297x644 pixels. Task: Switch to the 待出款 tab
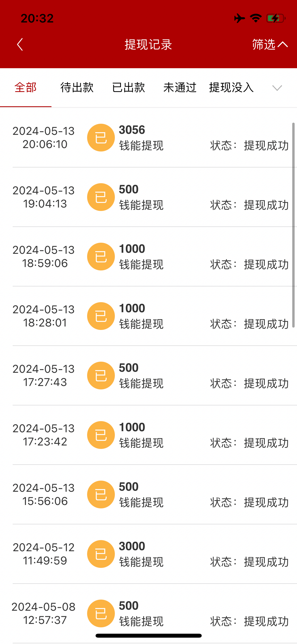tap(77, 88)
